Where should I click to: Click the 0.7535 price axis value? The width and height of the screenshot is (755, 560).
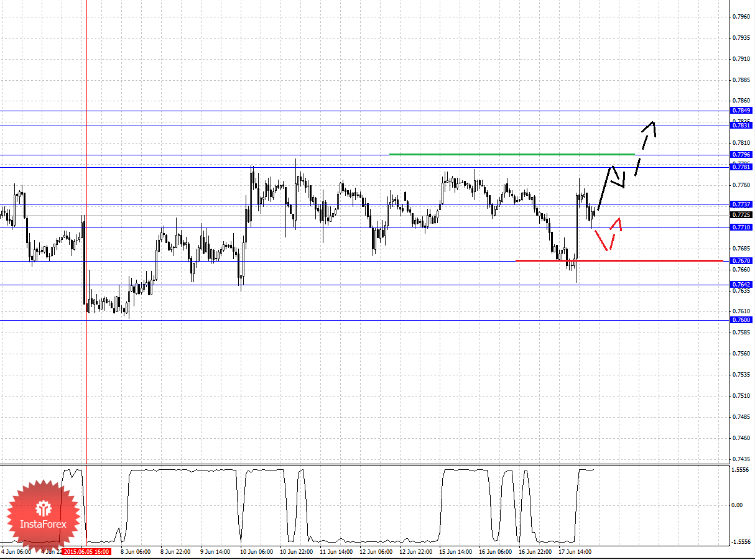tap(741, 374)
